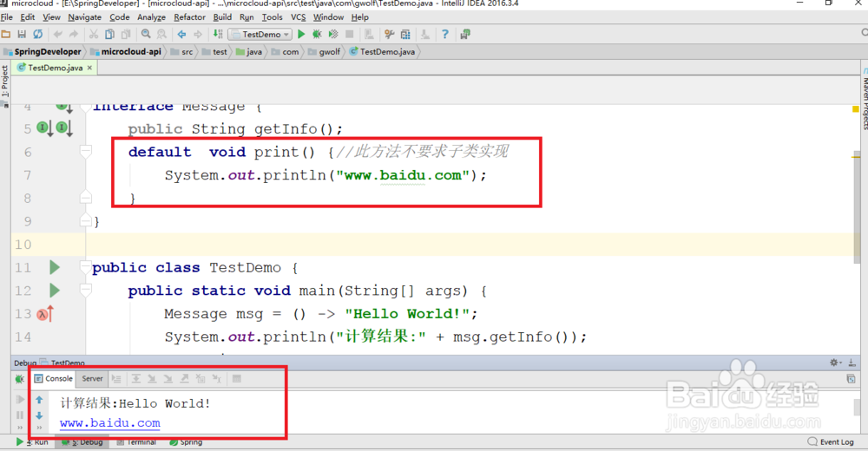Click the blue Help question mark icon
Viewport: 868px width, 451px height.
tap(444, 35)
